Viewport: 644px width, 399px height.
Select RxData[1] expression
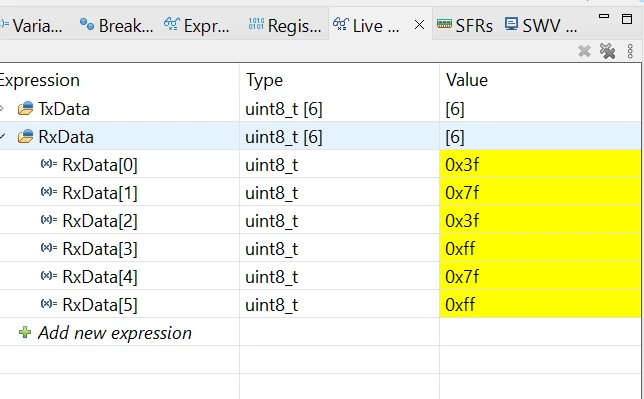click(x=100, y=193)
